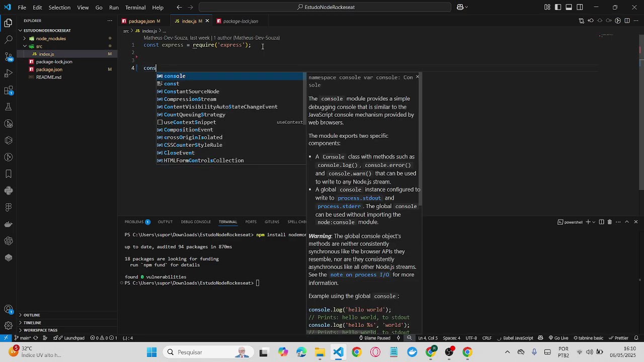The height and width of the screenshot is (362, 644).
Task: Kill the terminal with trash icon
Action: [x=609, y=222]
